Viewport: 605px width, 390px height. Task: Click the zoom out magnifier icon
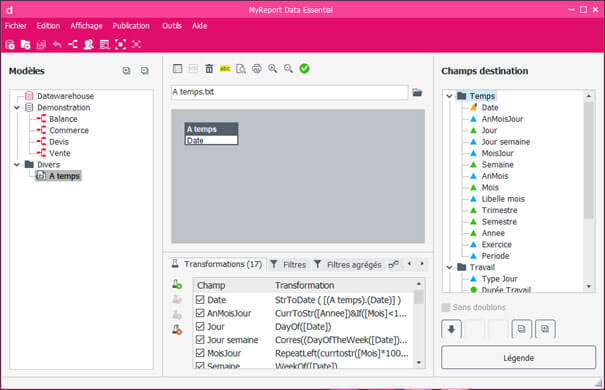[x=289, y=69]
